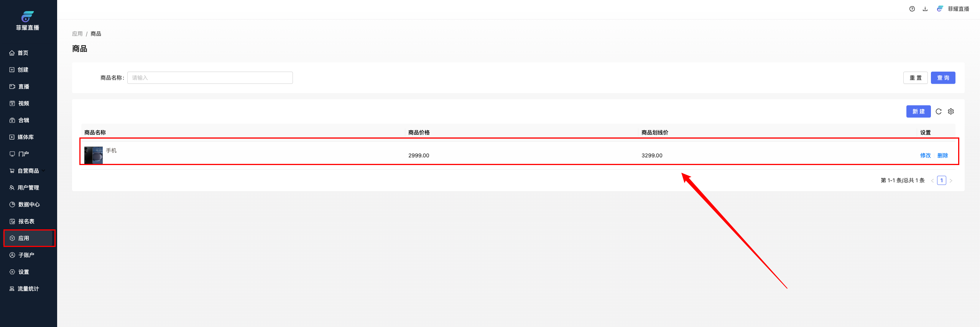Click the help question mark icon
Image resolution: width=980 pixels, height=327 pixels.
(x=912, y=9)
